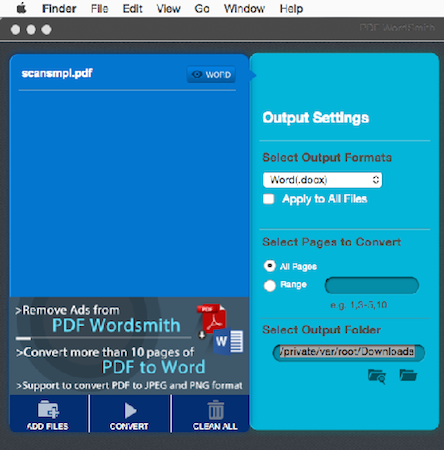Viewport: 444px width, 450px height.
Task: Select the Range radio button
Action: point(270,285)
